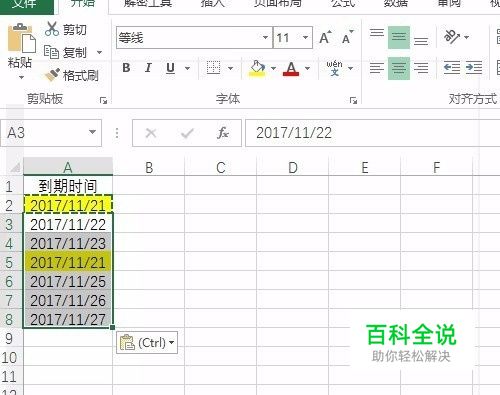Apply cell borders icon
The image size is (500, 395).
[213, 68]
